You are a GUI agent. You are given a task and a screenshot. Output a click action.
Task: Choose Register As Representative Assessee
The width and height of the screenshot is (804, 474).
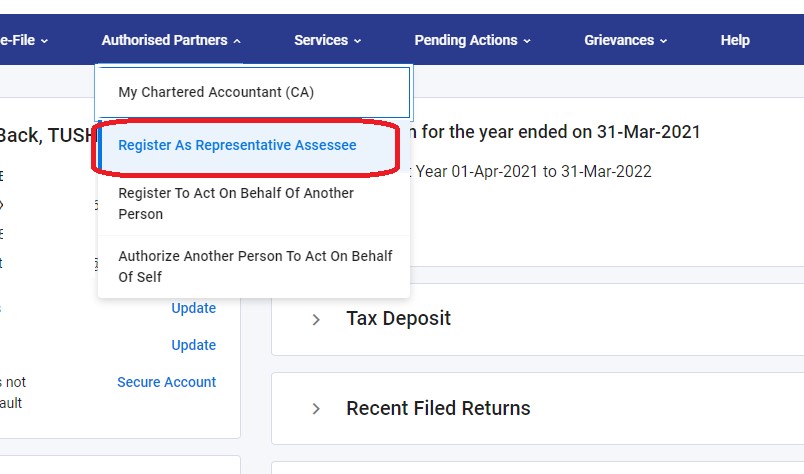(x=237, y=145)
